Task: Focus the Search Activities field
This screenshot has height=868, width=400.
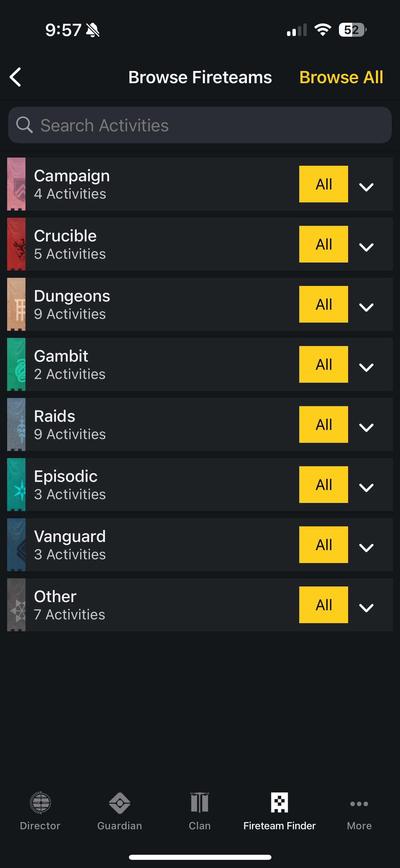Action: 200,125
